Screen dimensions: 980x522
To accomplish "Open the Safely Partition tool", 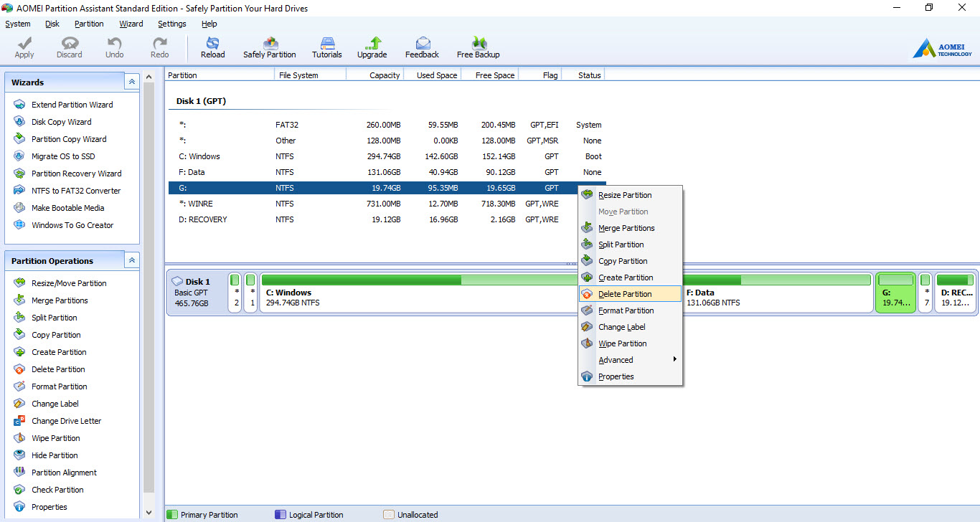I will click(269, 47).
